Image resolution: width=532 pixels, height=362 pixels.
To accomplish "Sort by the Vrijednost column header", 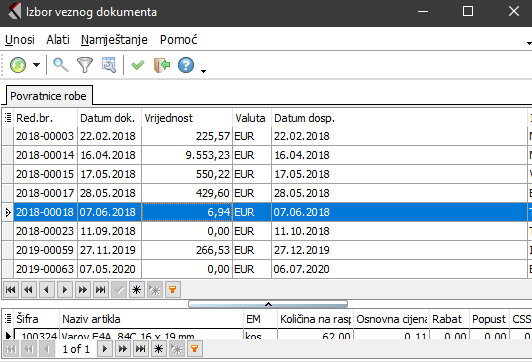I will click(187, 118).
